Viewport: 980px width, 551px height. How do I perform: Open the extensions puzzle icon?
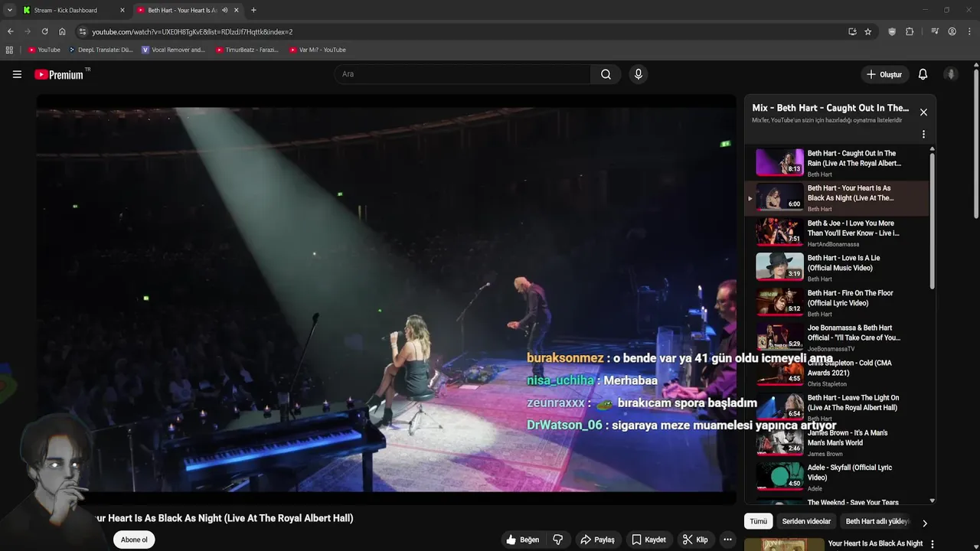910,31
